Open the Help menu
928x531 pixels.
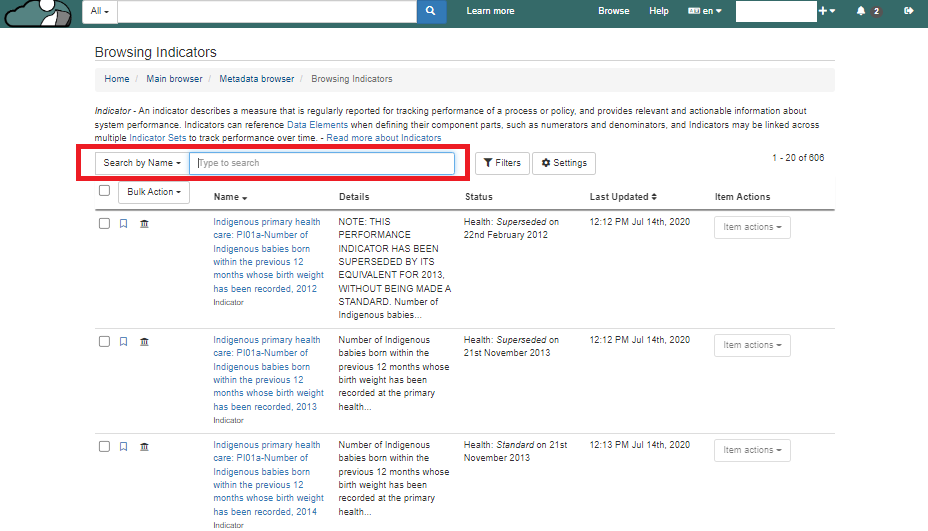(658, 11)
